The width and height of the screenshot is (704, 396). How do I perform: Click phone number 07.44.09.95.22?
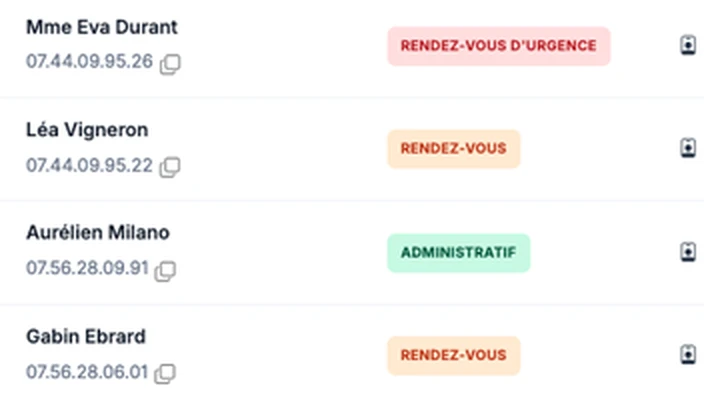[89, 165]
